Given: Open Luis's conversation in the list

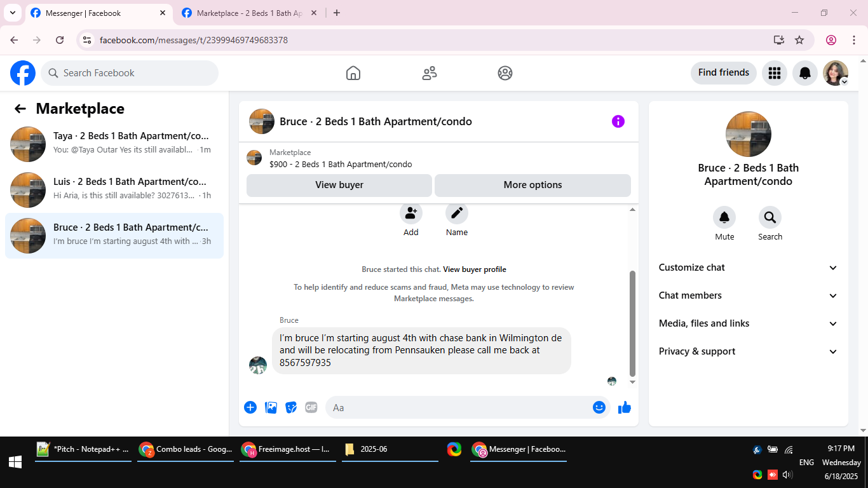Looking at the screenshot, I should 114,190.
